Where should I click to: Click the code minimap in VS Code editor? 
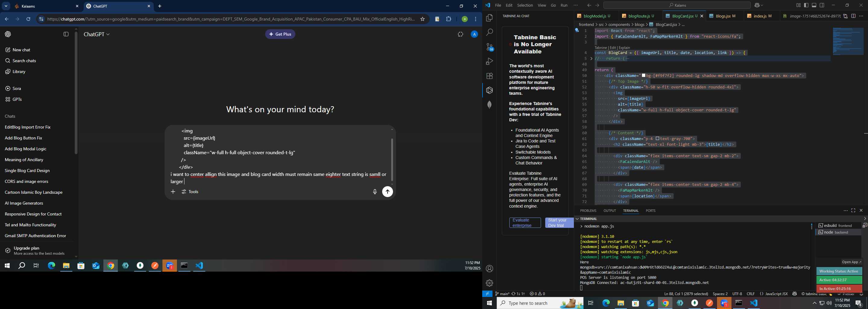[x=848, y=41]
